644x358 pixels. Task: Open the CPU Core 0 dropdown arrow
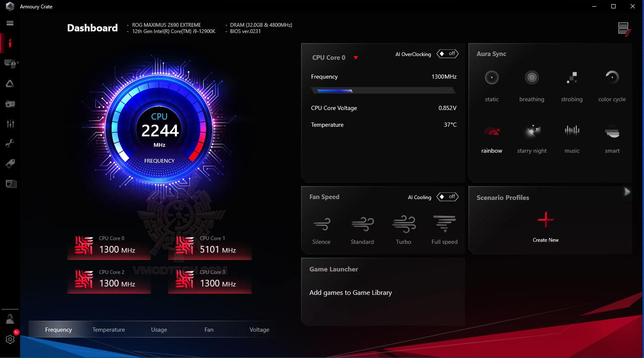(x=356, y=58)
